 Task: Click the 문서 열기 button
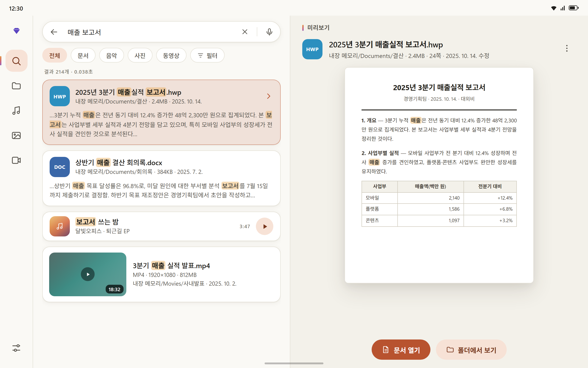(x=401, y=350)
